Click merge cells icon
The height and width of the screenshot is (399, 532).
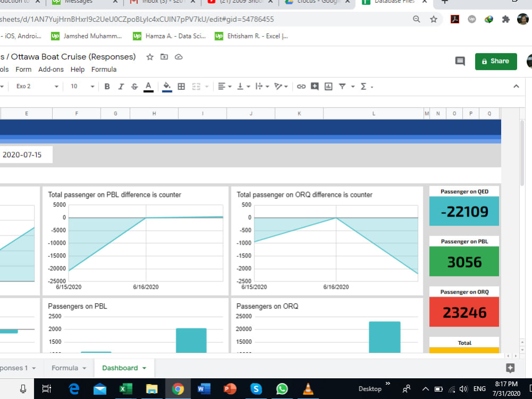point(196,87)
